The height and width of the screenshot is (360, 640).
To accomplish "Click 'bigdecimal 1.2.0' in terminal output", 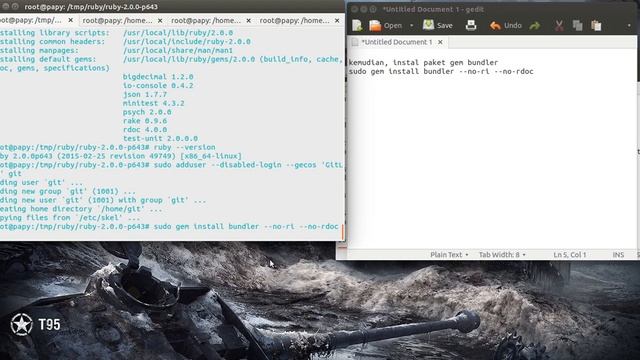I will point(158,77).
